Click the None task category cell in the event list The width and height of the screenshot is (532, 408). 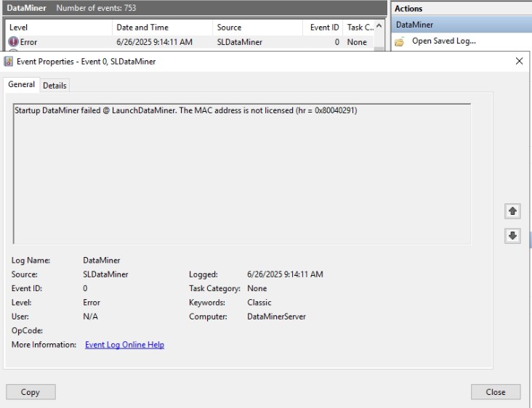coord(357,42)
